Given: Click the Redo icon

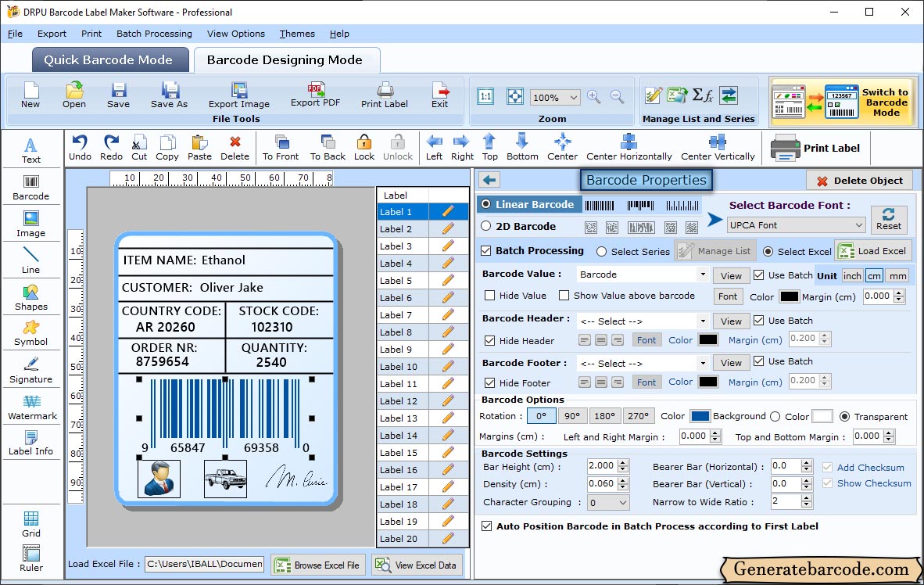Looking at the screenshot, I should click(111, 148).
